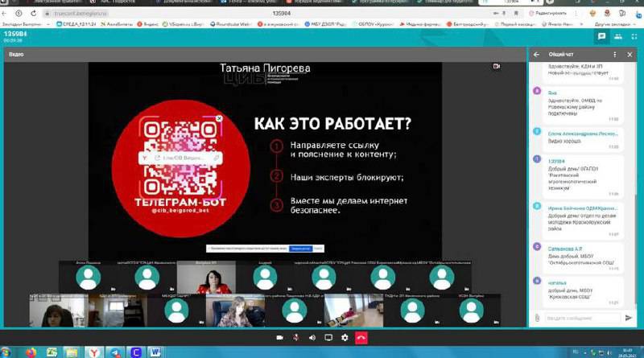Select the woman in red video thumbnail
The width and height of the screenshot is (644, 358).
[x=206, y=277]
